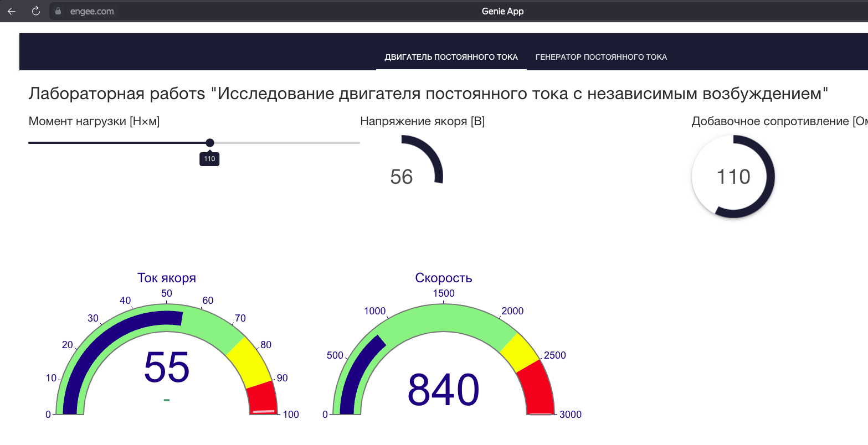Select the Добавочное сопротивление knob showing 110
The width and height of the screenshot is (868, 445).
pos(733,177)
